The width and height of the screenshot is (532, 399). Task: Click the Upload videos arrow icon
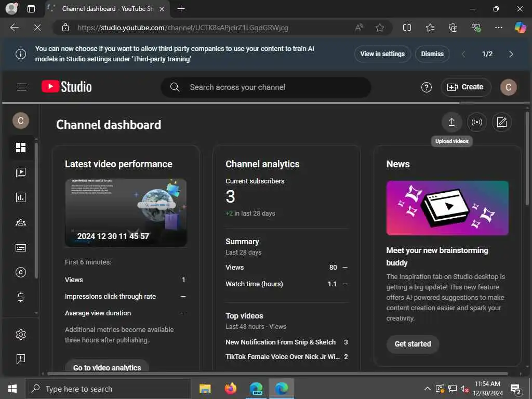451,122
